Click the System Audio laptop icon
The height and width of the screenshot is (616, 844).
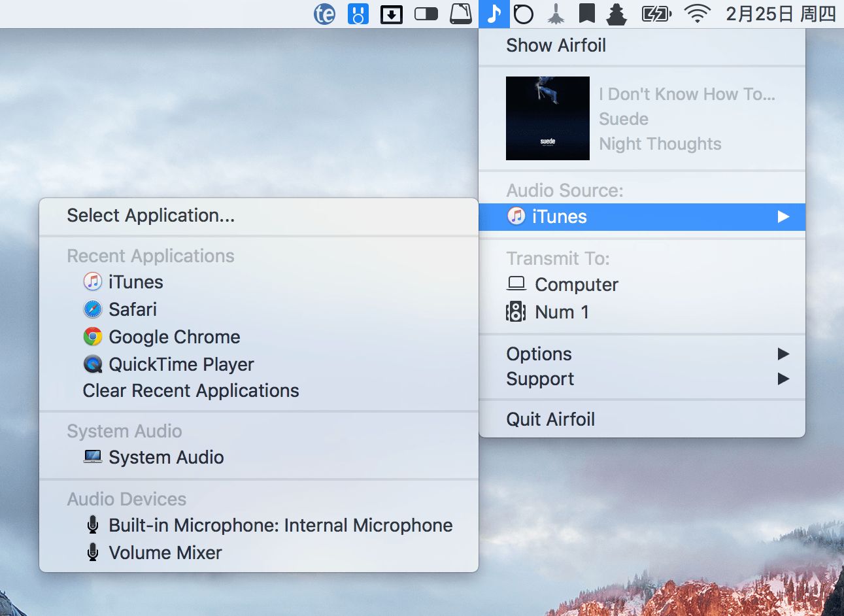tap(93, 456)
